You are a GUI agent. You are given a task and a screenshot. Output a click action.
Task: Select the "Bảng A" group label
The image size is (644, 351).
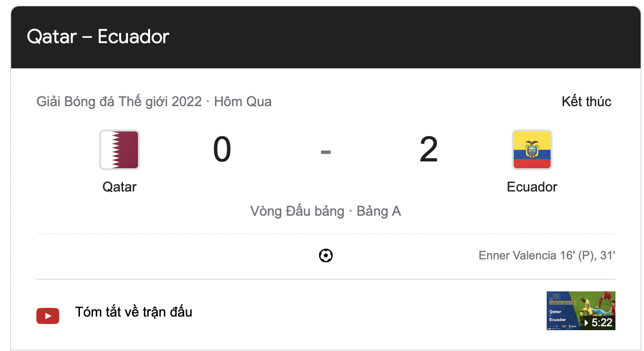(379, 211)
